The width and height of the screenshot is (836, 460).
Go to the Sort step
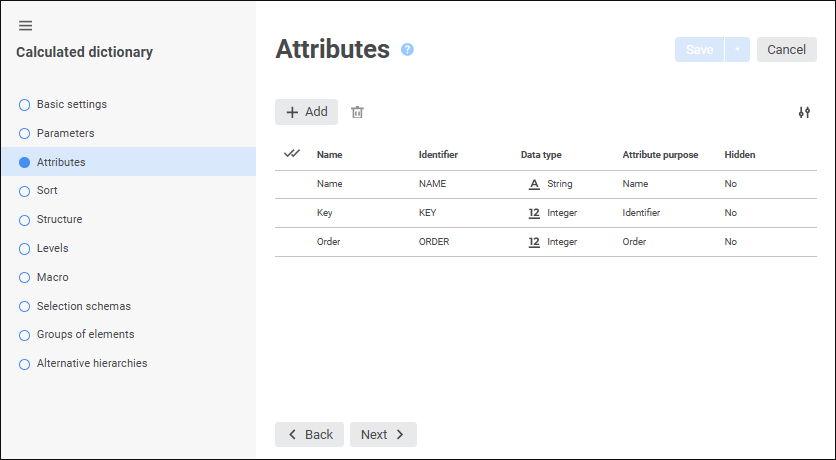[x=47, y=190]
